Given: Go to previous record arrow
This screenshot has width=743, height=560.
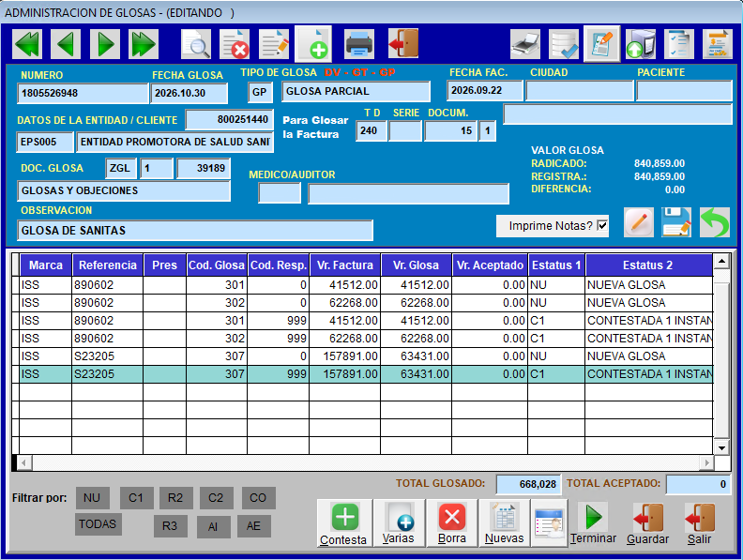Looking at the screenshot, I should 66,44.
